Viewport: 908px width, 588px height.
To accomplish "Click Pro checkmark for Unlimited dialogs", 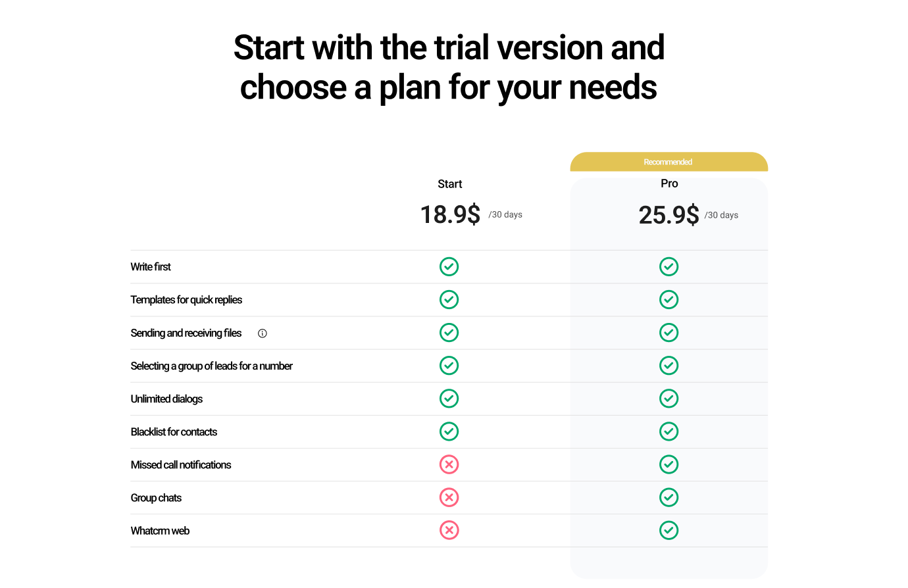I will tap(668, 399).
